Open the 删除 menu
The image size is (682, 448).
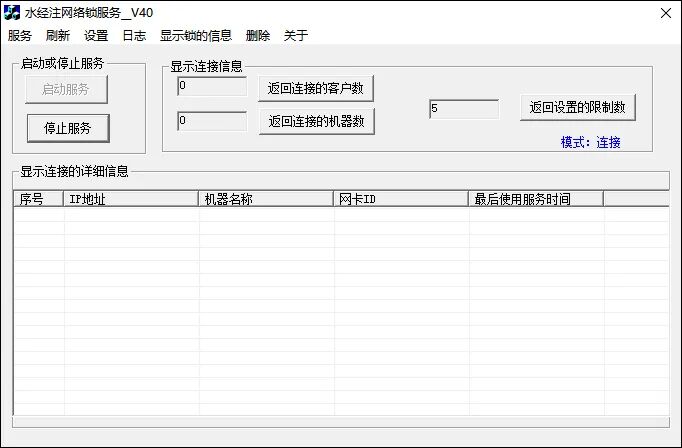click(x=258, y=36)
